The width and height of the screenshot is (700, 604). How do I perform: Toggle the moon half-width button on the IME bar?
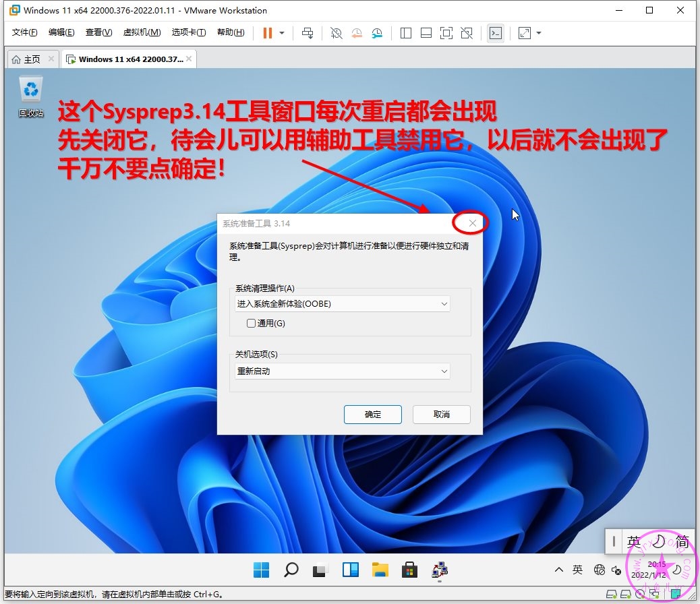658,542
